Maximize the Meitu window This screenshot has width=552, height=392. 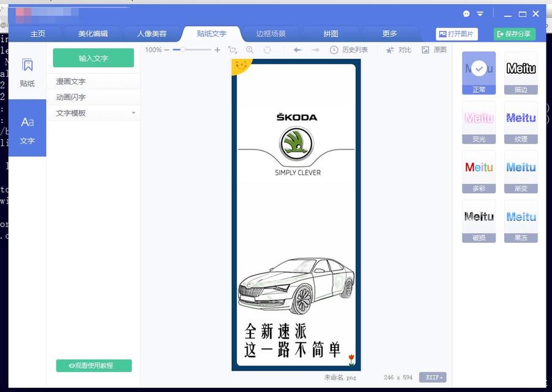[523, 15]
